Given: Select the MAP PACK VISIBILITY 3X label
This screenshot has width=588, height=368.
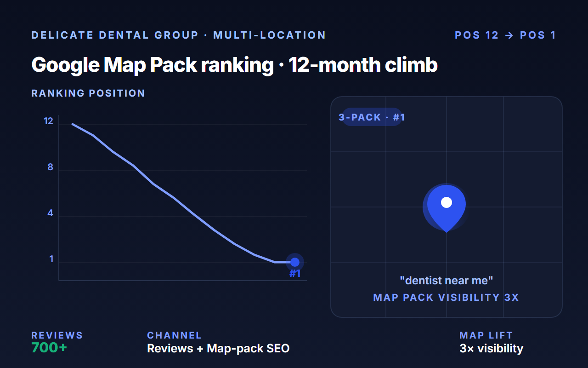Looking at the screenshot, I should click(447, 298).
